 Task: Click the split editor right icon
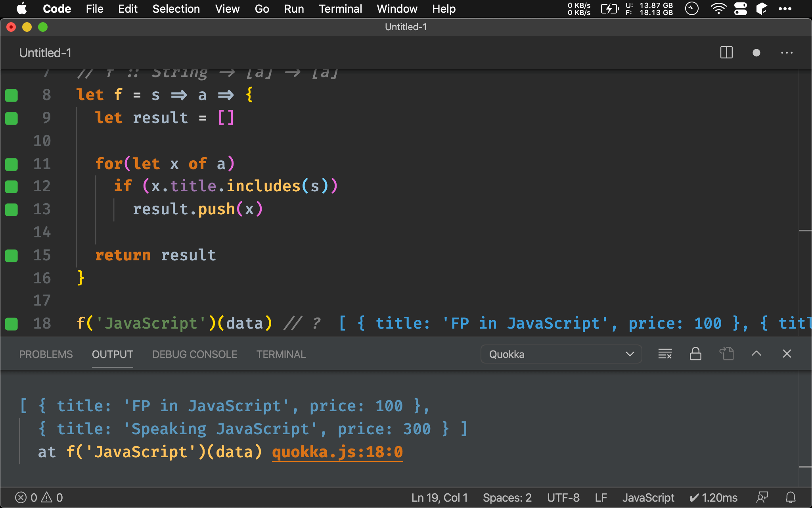[x=726, y=53]
